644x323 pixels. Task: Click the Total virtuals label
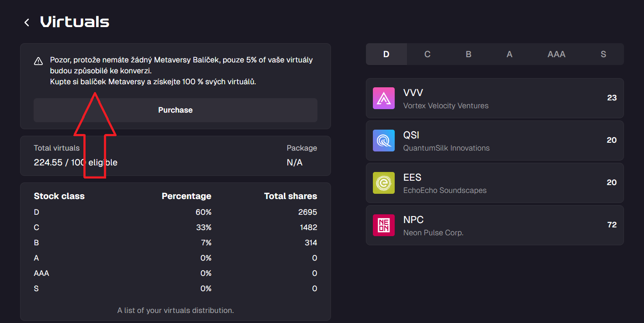57,148
